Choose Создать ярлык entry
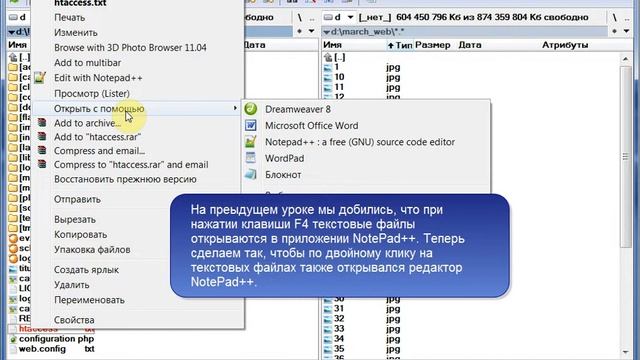 click(x=86, y=270)
